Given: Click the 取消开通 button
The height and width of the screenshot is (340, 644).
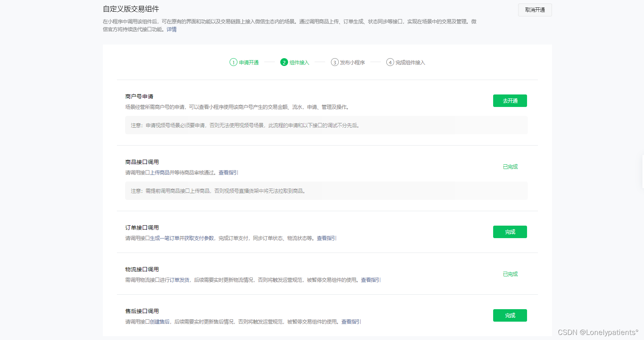Looking at the screenshot, I should 535,10.
